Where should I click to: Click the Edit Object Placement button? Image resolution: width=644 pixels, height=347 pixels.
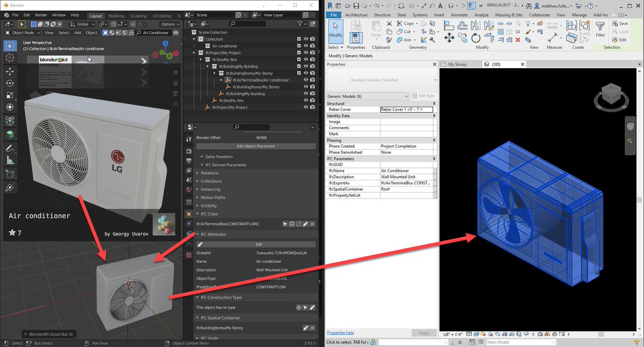[256, 146]
